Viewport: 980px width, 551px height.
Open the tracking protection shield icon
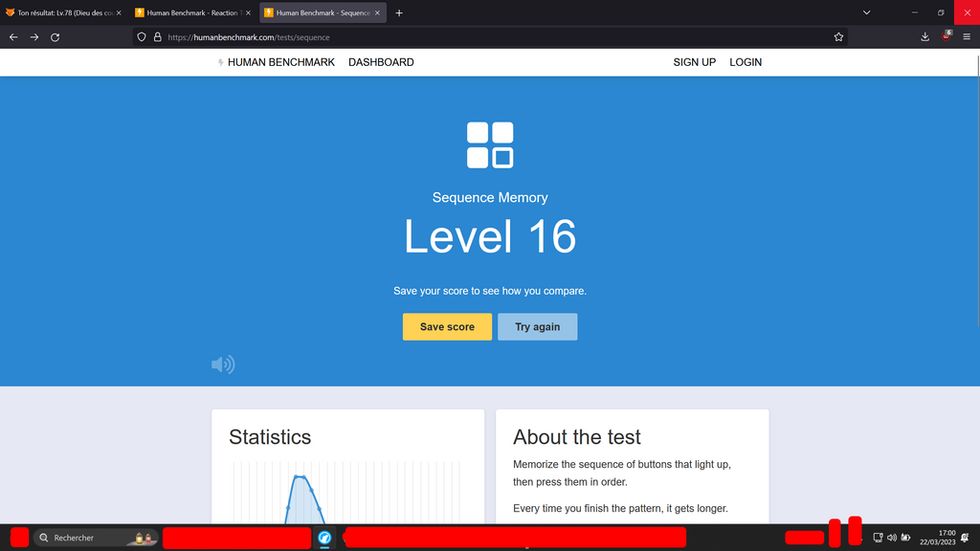142,37
